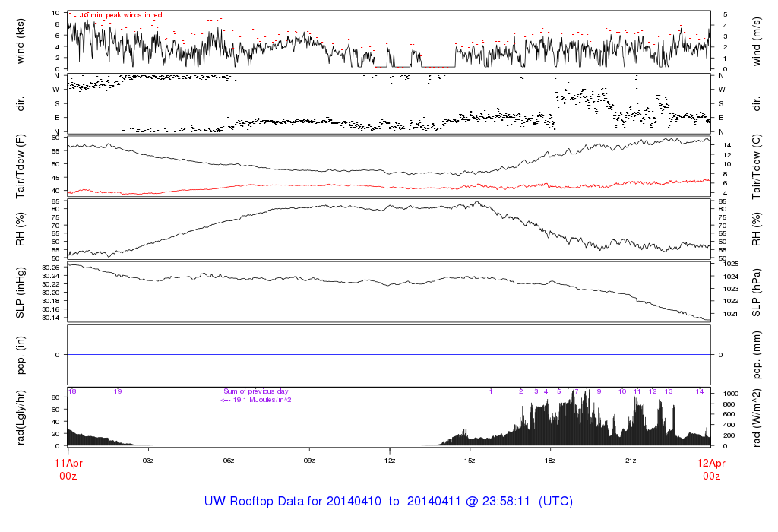778x532 pixels.
Task: Select the 'SLP (hPa)' pressure axis label
Action: (757, 292)
